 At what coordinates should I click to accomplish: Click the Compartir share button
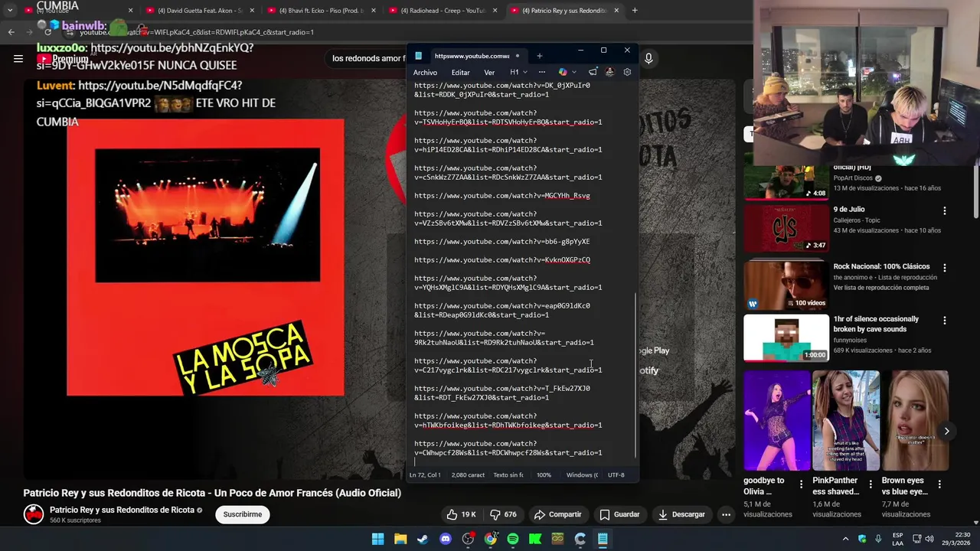coord(557,514)
